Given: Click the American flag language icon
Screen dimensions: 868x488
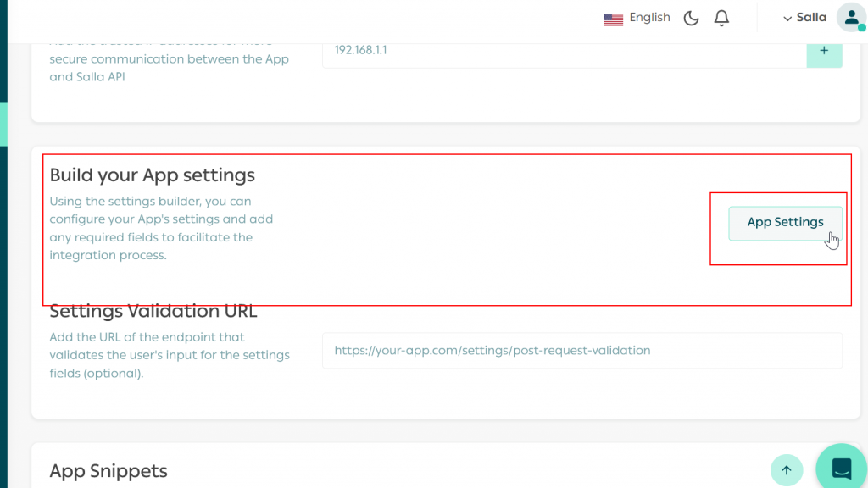Looking at the screenshot, I should 613,18.
